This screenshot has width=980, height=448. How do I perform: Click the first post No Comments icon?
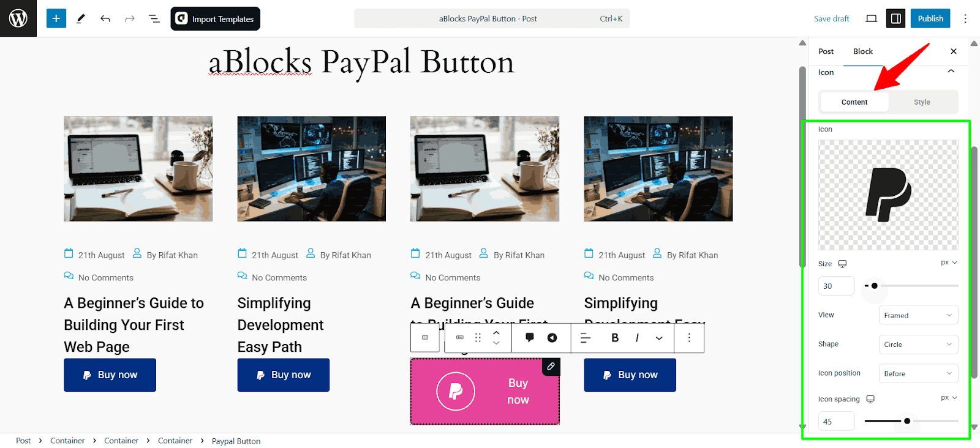click(69, 276)
